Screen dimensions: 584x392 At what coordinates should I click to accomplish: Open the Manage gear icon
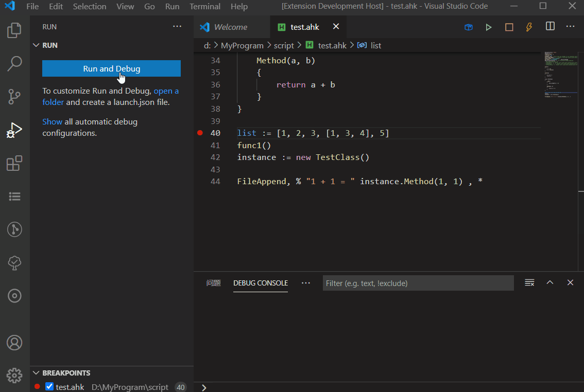pyautogui.click(x=14, y=376)
